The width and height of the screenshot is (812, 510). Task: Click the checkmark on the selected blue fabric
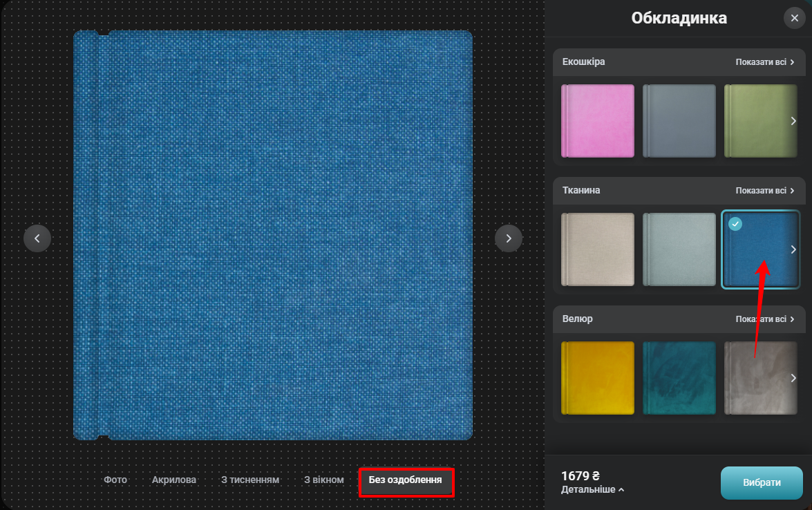(735, 223)
